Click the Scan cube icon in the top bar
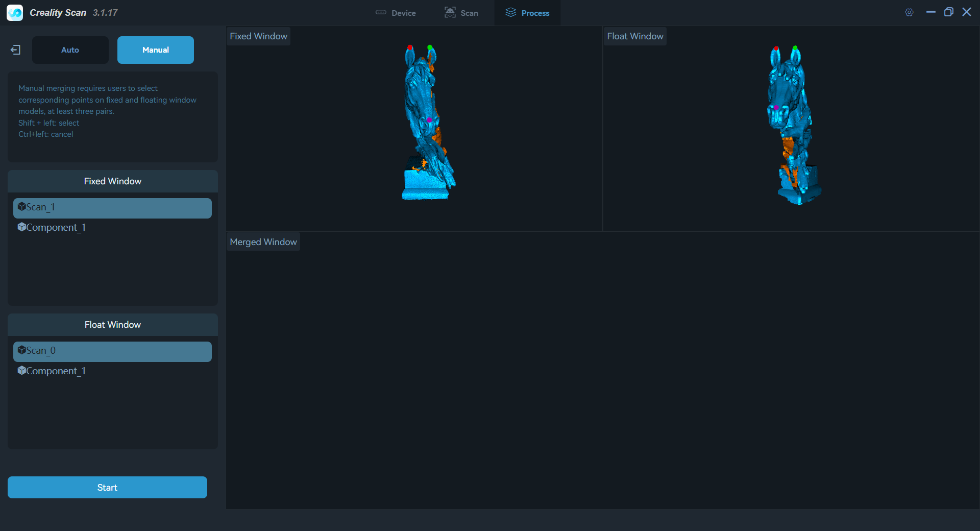980x531 pixels. (450, 12)
